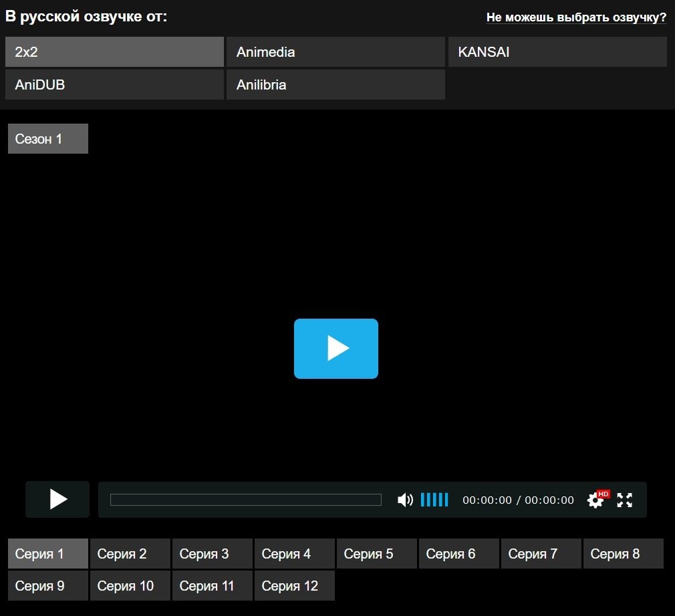
Task: Seek on the video progress bar
Action: tap(246, 500)
